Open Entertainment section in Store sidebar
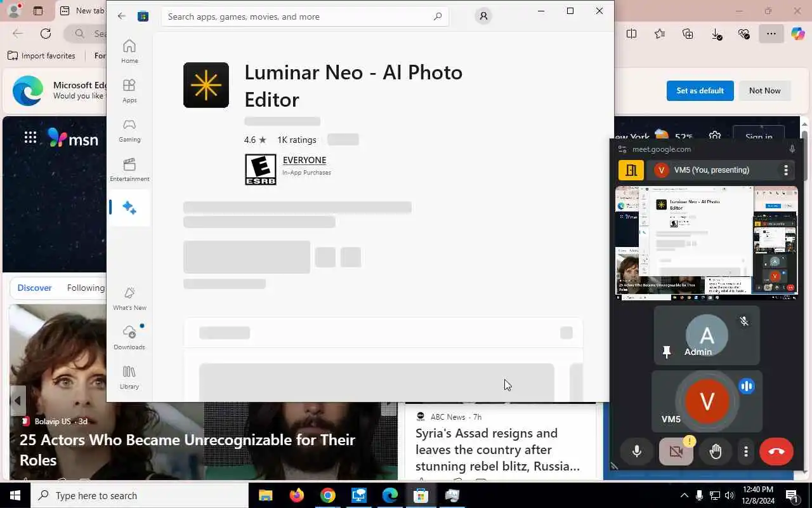Viewport: 812px width, 508px height. [129, 170]
